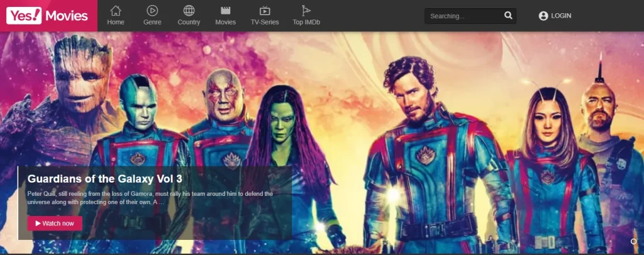Go to the Movies menu label
The height and width of the screenshot is (255, 644).
pyautogui.click(x=226, y=22)
